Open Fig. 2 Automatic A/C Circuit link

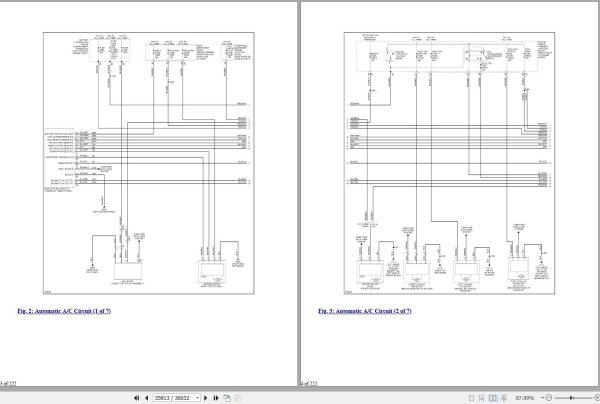64,311
